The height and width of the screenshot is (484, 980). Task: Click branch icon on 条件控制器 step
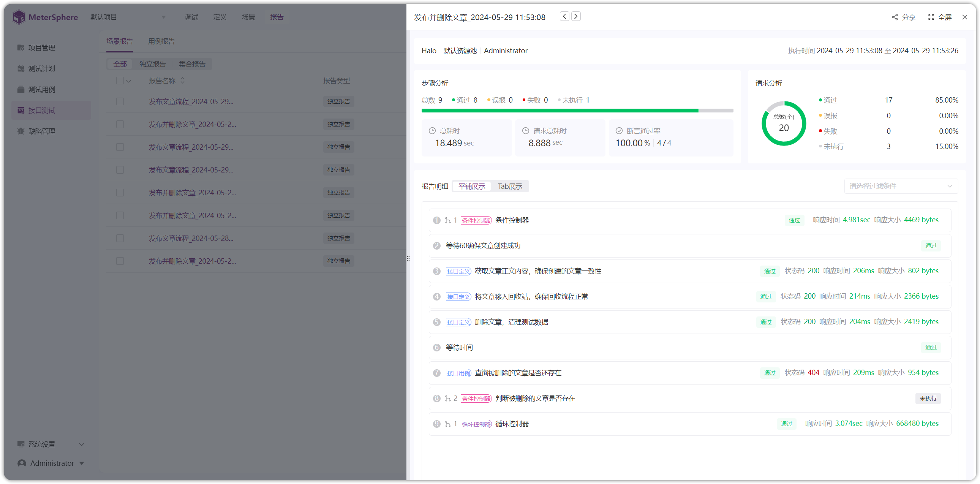tap(448, 220)
